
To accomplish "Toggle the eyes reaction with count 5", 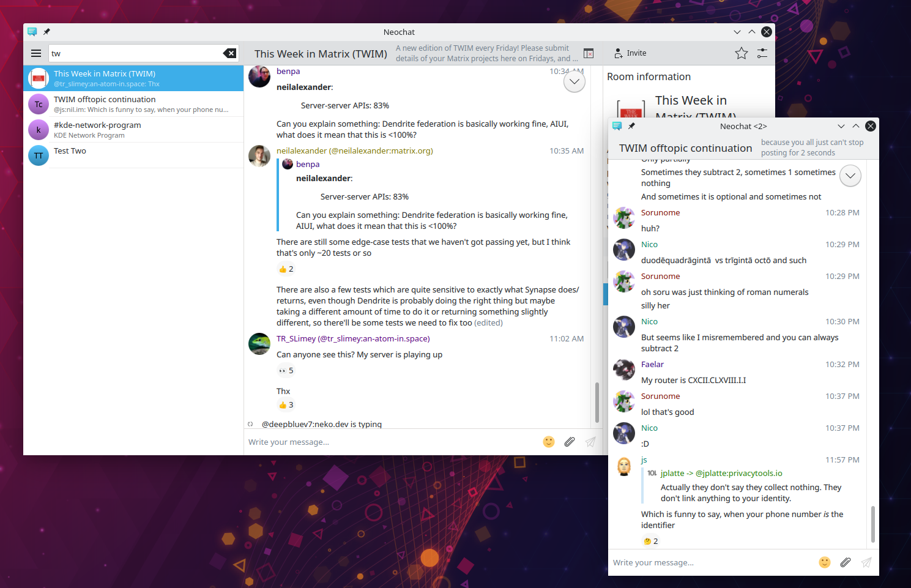I will coord(286,371).
